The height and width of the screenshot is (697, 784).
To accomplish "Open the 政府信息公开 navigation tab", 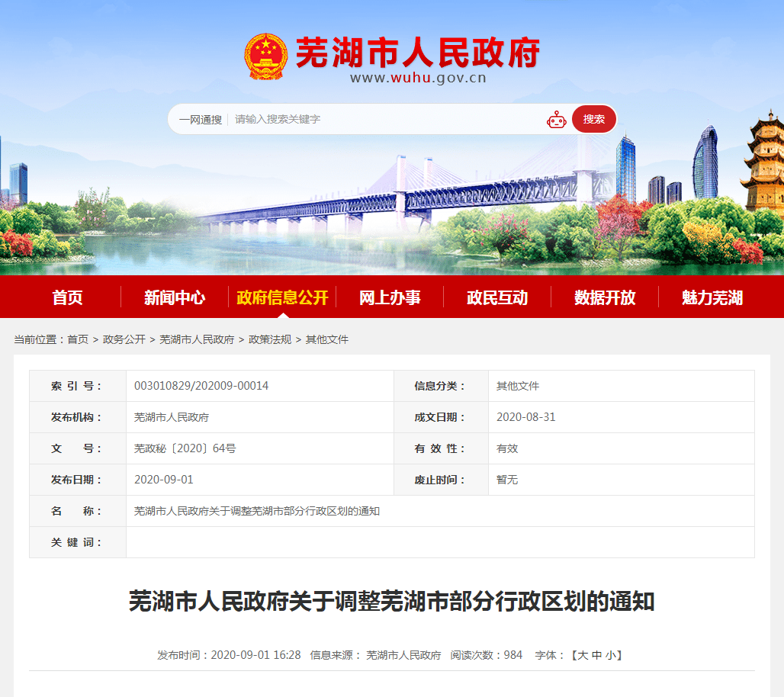I will [x=282, y=297].
